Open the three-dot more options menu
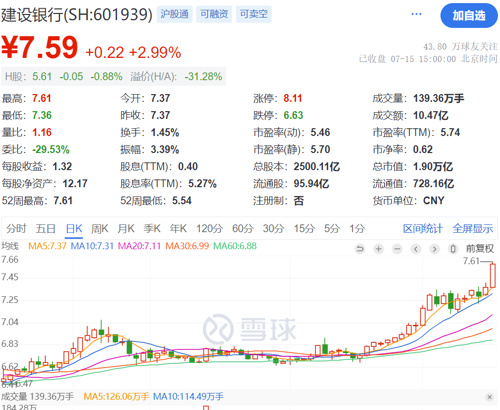The image size is (500, 410). (x=416, y=14)
